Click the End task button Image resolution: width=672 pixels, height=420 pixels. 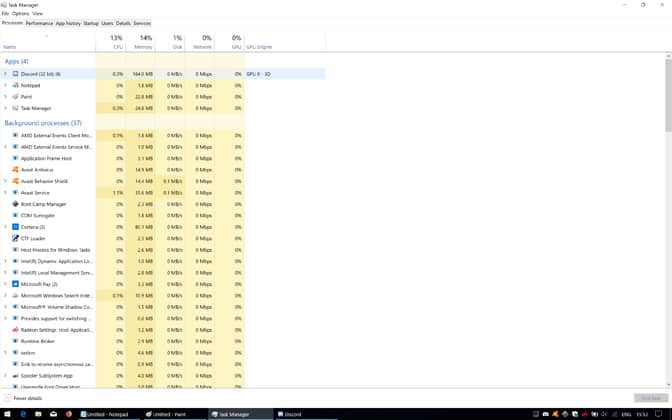pos(651,398)
